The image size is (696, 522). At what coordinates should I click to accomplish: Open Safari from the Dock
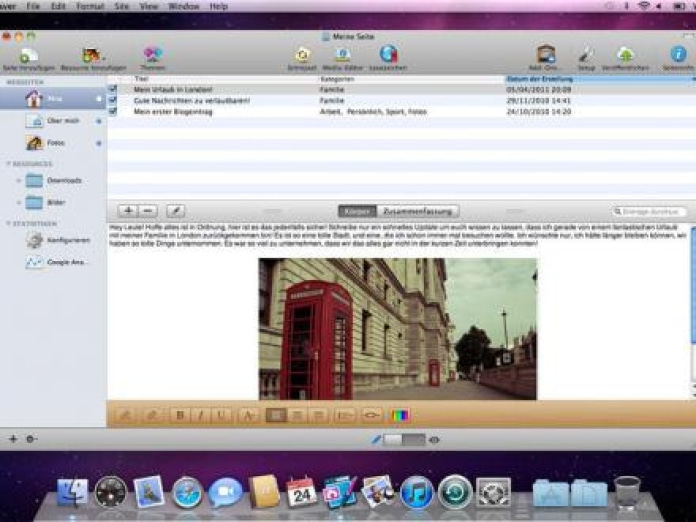coord(187,492)
